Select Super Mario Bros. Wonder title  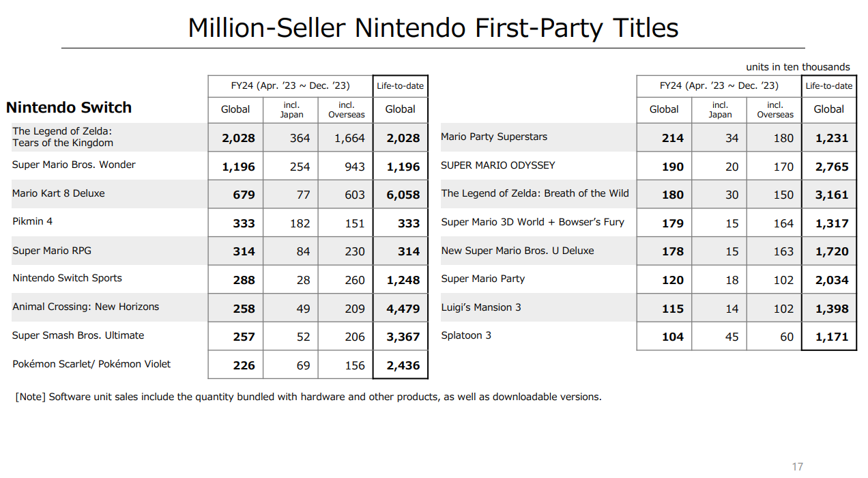pos(74,165)
